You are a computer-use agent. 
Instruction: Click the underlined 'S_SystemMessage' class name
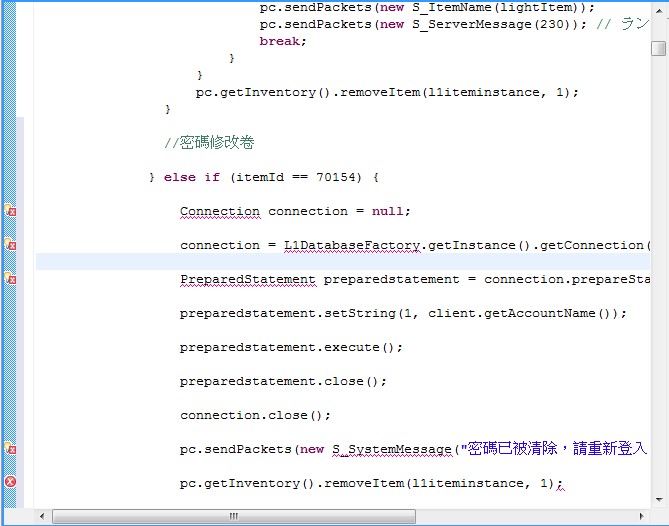pos(392,449)
